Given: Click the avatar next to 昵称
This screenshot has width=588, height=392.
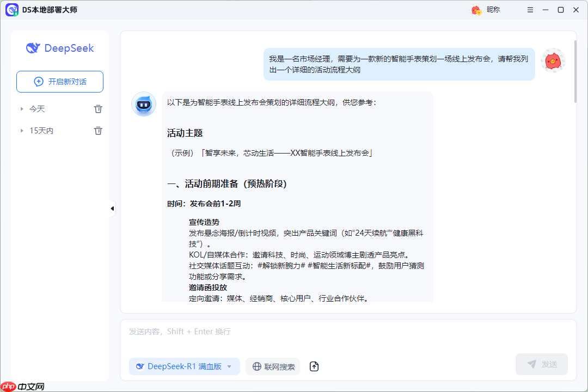Looking at the screenshot, I should coord(475,9).
